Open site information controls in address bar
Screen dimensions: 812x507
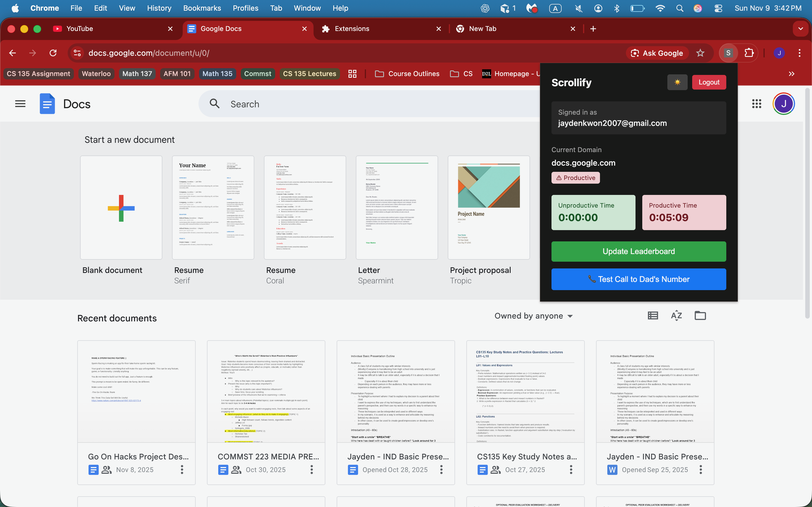click(x=78, y=53)
